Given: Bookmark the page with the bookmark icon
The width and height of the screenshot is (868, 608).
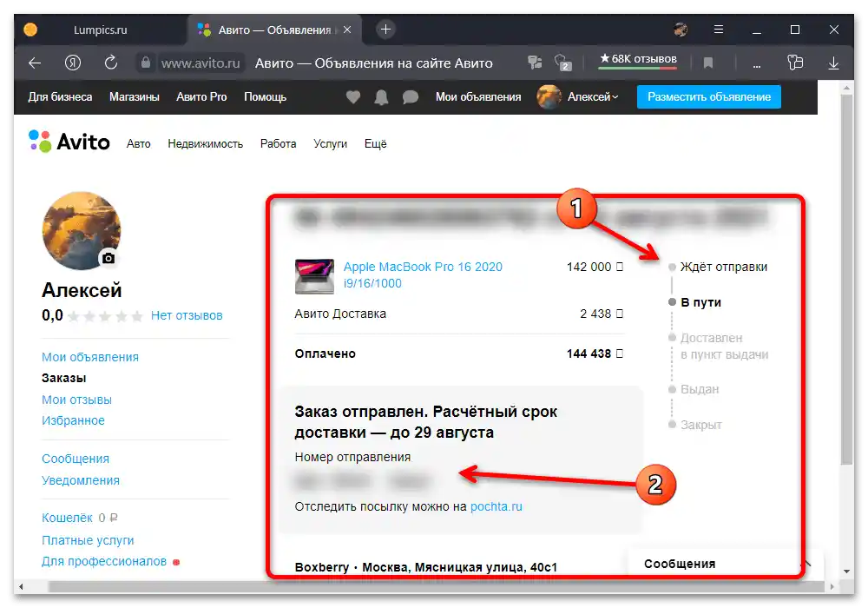Looking at the screenshot, I should pos(707,63).
